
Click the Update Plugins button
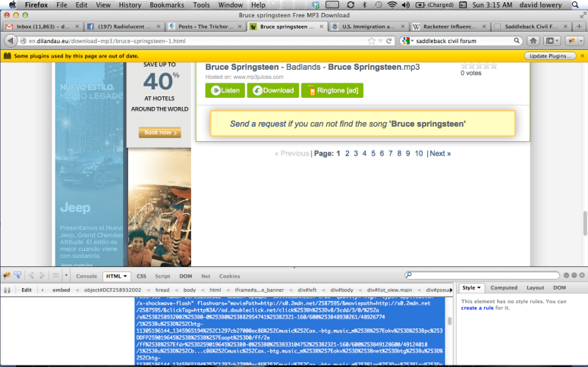(x=549, y=55)
